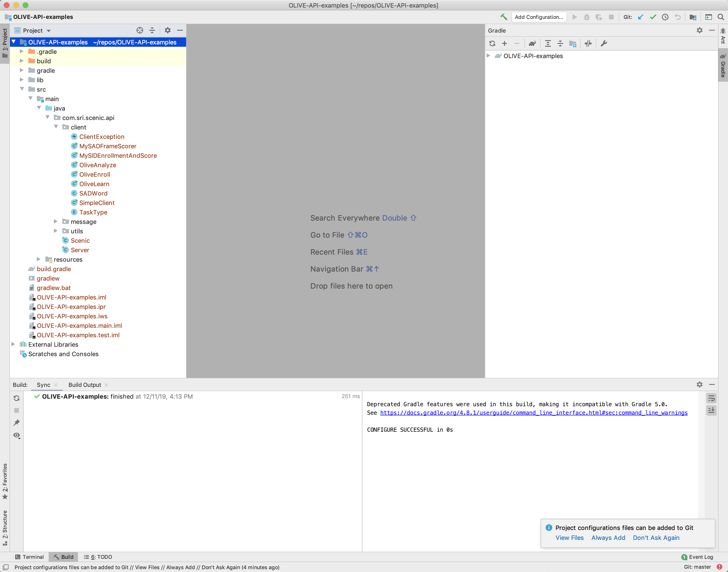The image size is (728, 572).
Task: Click Don't Ask Again in notification
Action: point(656,538)
